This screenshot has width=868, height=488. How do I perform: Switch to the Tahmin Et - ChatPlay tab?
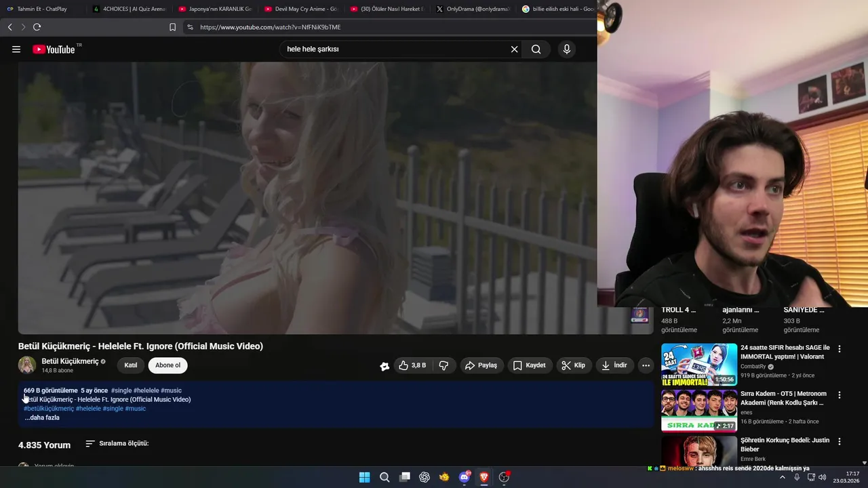click(x=42, y=9)
